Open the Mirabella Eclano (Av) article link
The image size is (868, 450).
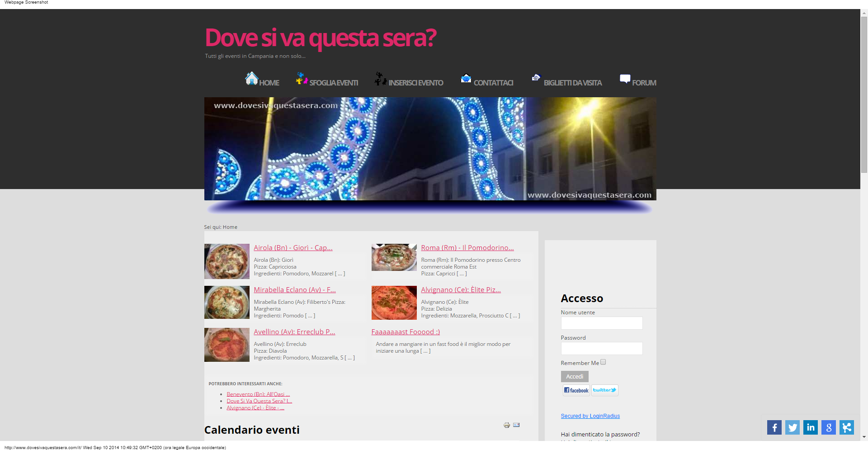(x=295, y=290)
